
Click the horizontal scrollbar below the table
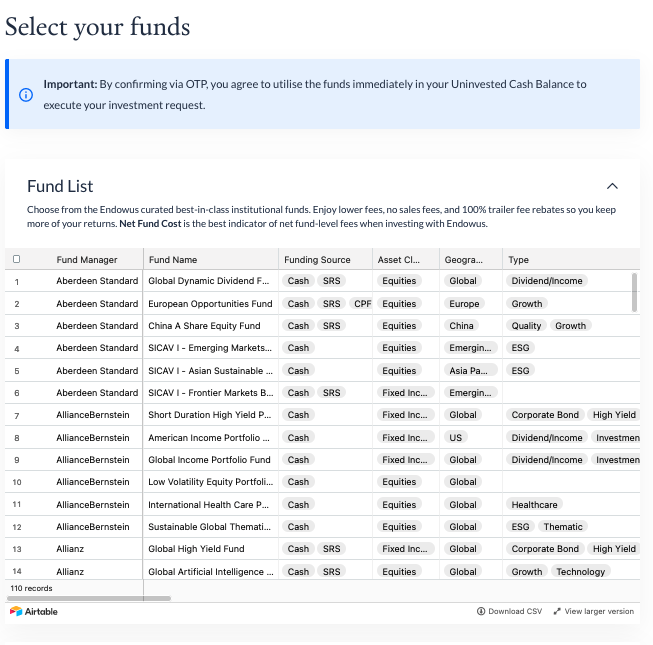[89, 598]
